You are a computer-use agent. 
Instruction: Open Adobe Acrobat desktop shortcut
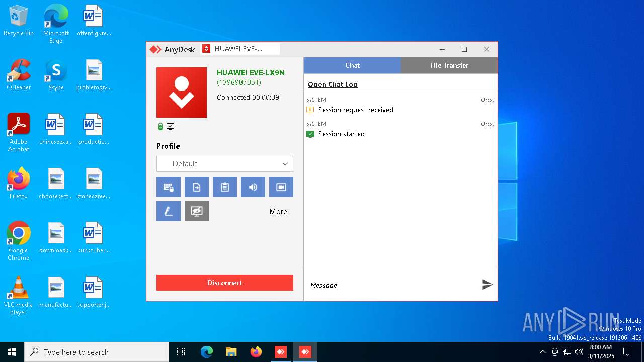click(19, 133)
